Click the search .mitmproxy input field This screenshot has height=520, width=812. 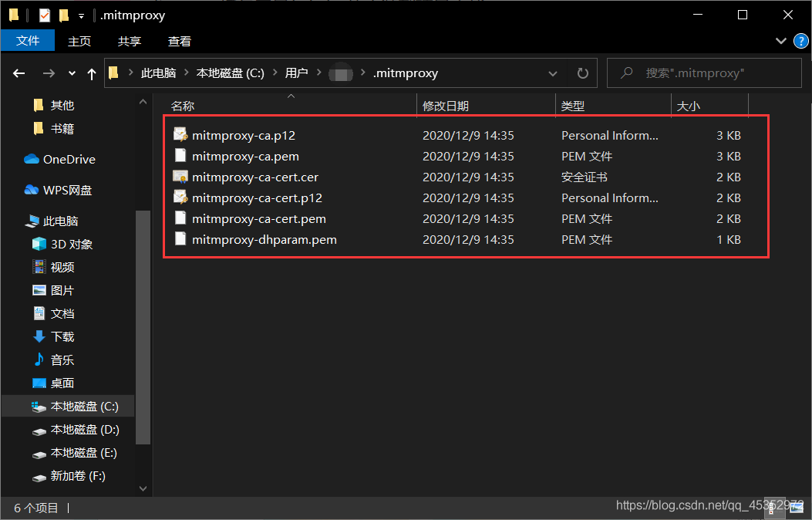pyautogui.click(x=704, y=73)
